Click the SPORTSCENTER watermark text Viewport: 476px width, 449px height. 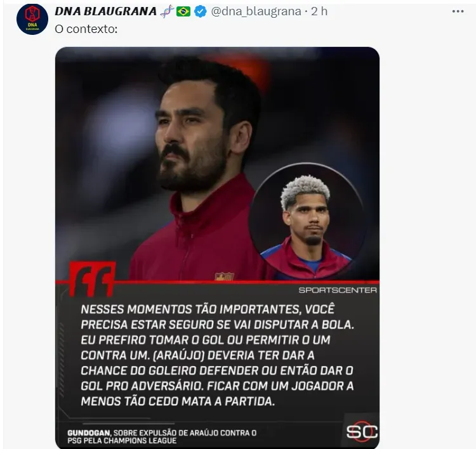338,290
